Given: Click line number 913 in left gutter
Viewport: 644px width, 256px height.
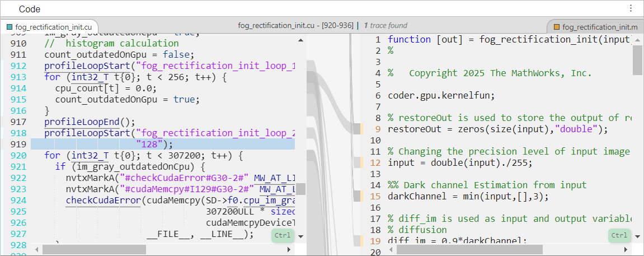Looking at the screenshot, I should [19, 77].
